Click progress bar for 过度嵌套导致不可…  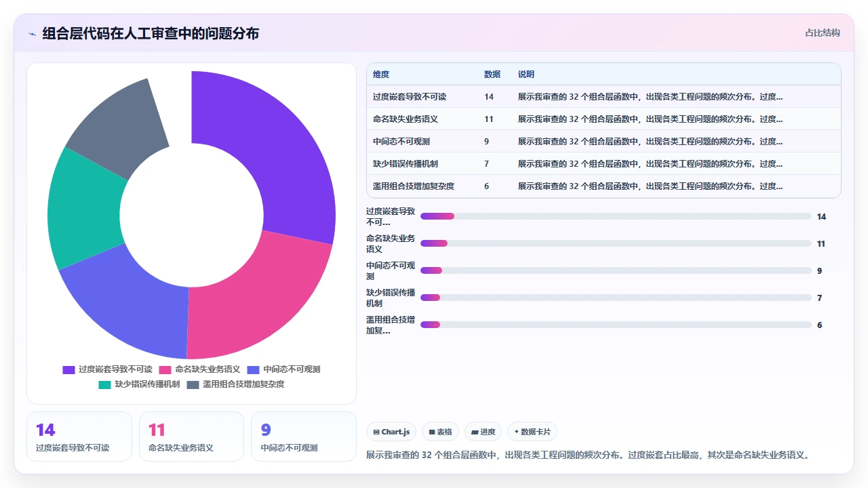(x=616, y=216)
